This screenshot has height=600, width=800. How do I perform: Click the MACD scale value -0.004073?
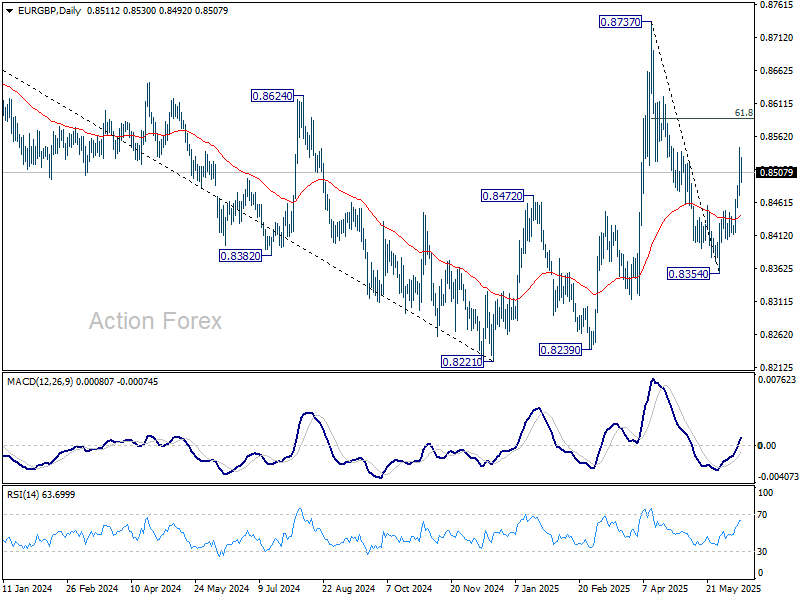(778, 477)
